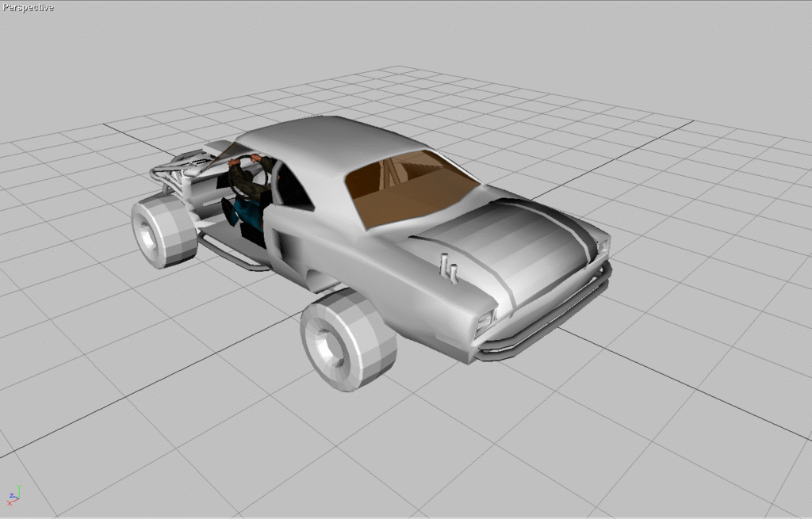Viewport: 812px width, 519px height.
Task: Click the twin pipes on the trunk
Action: [450, 268]
